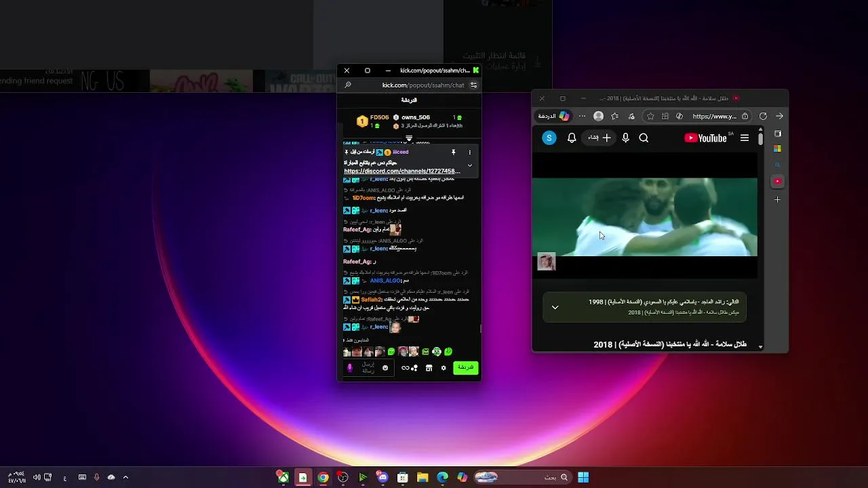This screenshot has height=488, width=868.
Task: Click the green Kick chat send button
Action: coord(465,367)
